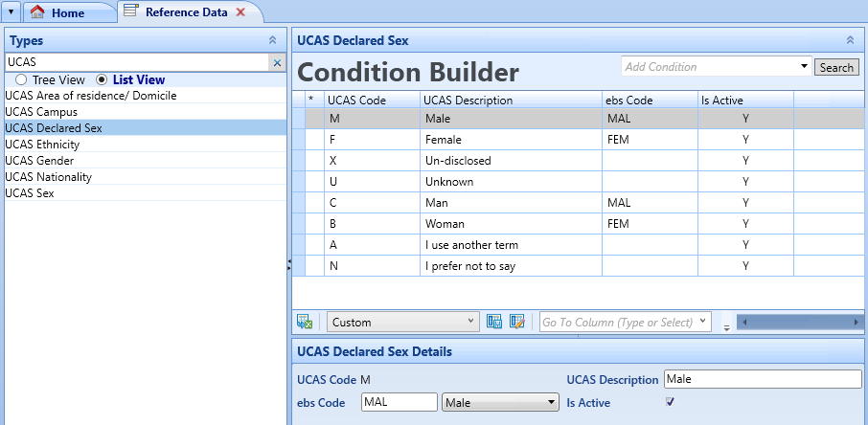Open the tab list dropdown arrow

click(11, 11)
